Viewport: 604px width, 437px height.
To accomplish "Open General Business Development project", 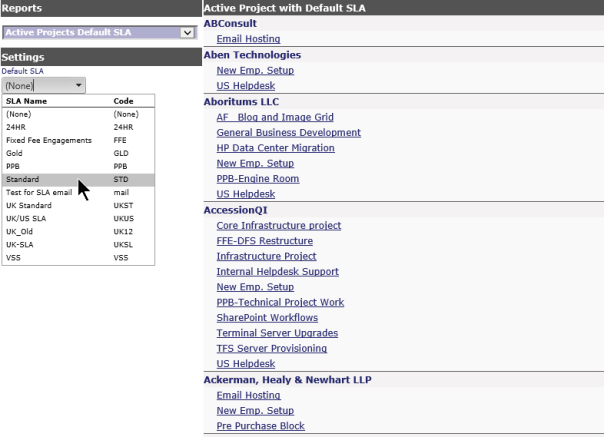I will [289, 133].
